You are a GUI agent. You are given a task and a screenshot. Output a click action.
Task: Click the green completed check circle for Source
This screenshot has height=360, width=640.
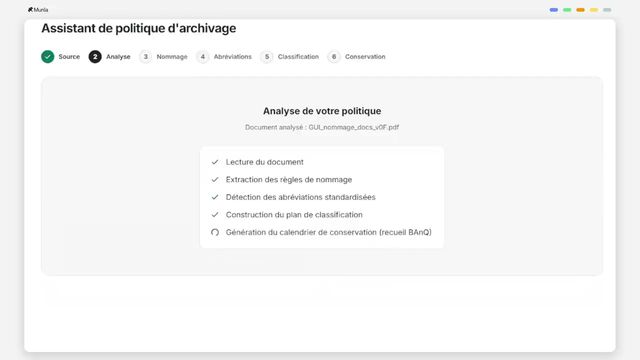tap(48, 57)
